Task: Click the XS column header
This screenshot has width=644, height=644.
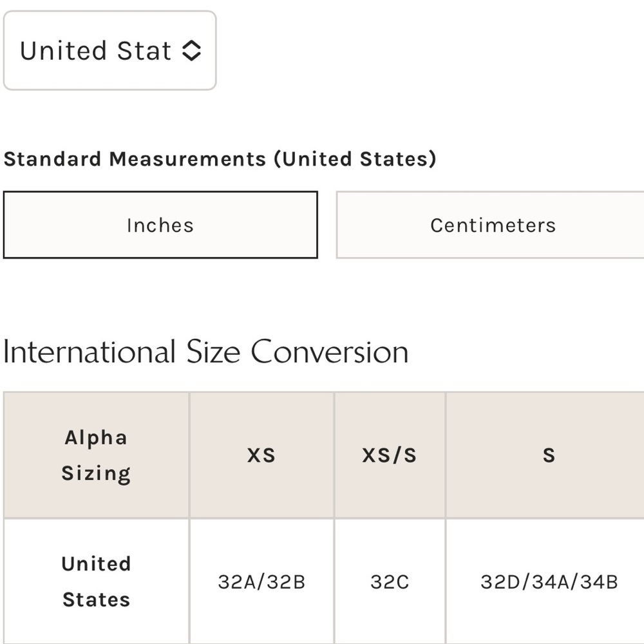Action: click(x=261, y=455)
